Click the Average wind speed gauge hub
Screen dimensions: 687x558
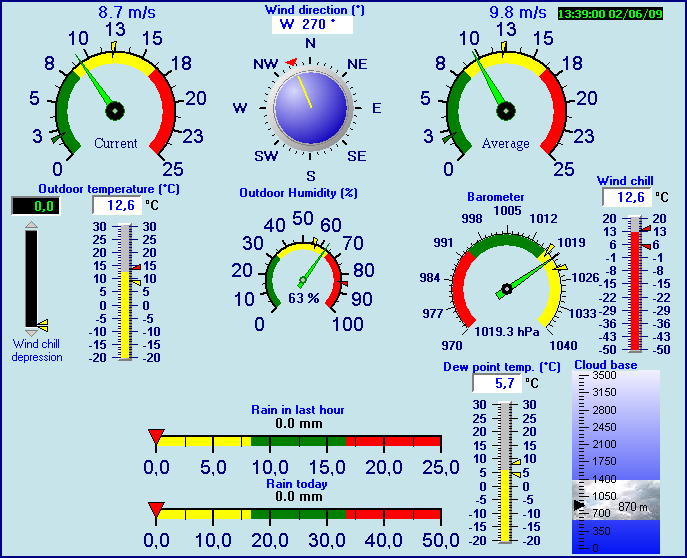[506, 110]
